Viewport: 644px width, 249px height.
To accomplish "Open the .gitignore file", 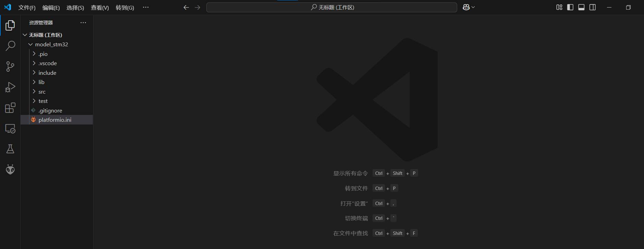I will pyautogui.click(x=57, y=110).
